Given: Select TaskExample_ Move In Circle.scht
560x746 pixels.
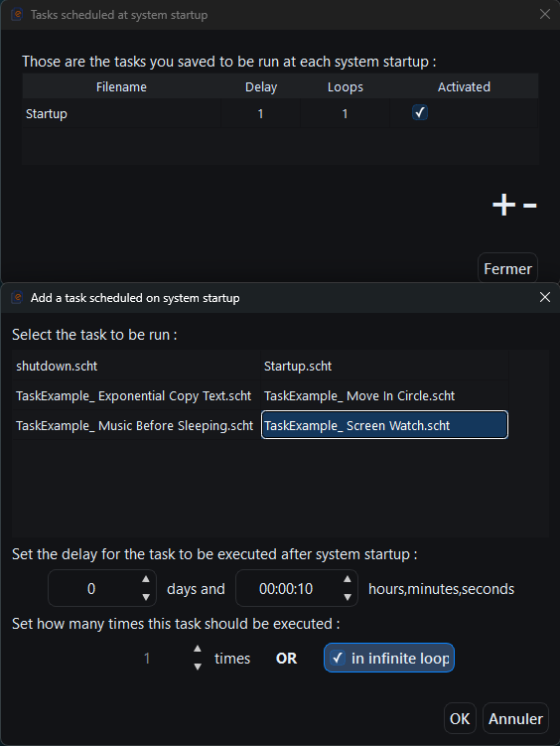Looking at the screenshot, I should click(384, 395).
